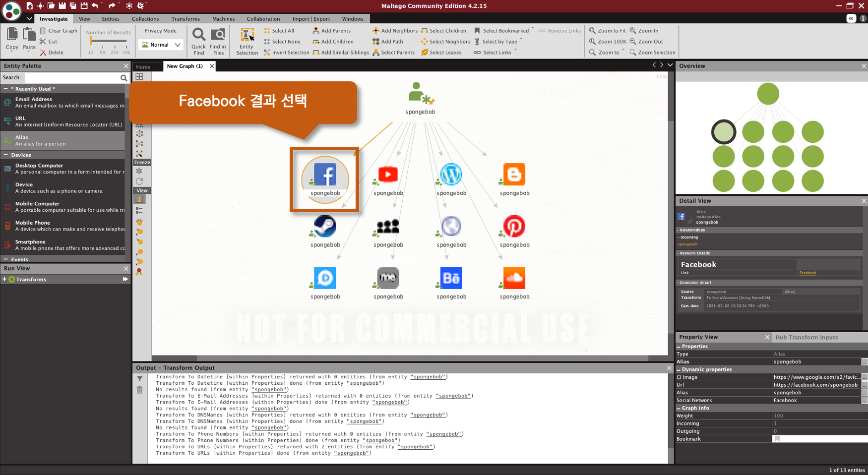
Task: Open Privacy Mode Normal dropdown
Action: coord(162,45)
